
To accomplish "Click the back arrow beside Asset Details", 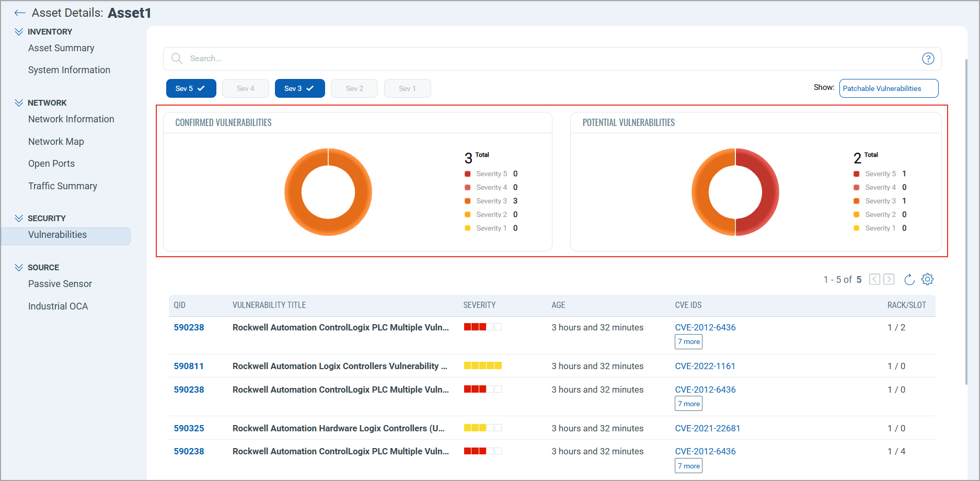I will (x=20, y=13).
